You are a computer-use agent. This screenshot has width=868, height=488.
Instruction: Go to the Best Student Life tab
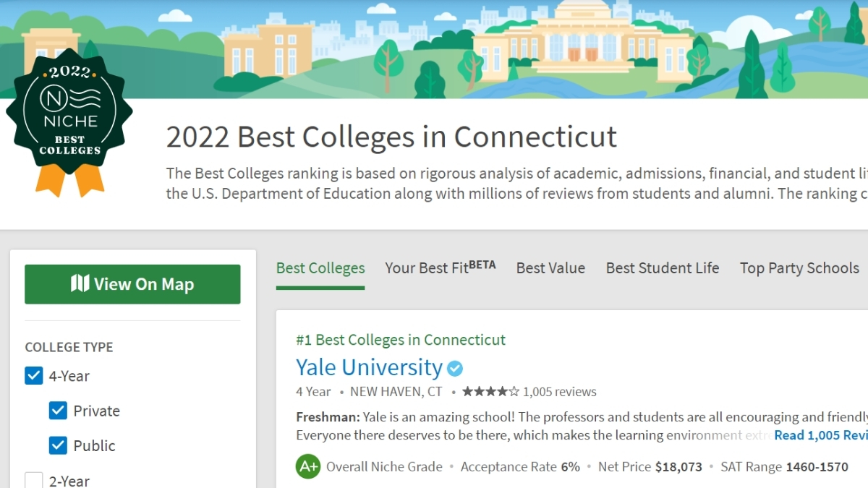point(662,268)
